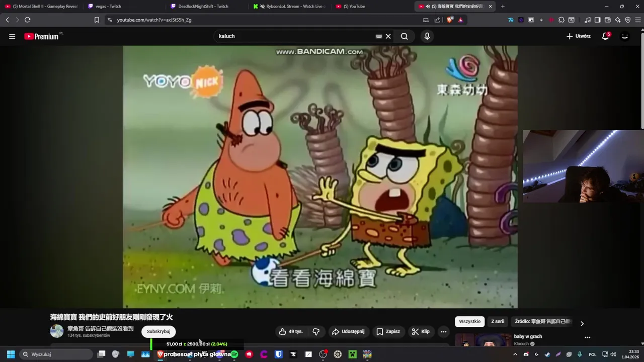This screenshot has height=362, width=644.
Task: Click the Utwórz create button
Action: point(578,36)
